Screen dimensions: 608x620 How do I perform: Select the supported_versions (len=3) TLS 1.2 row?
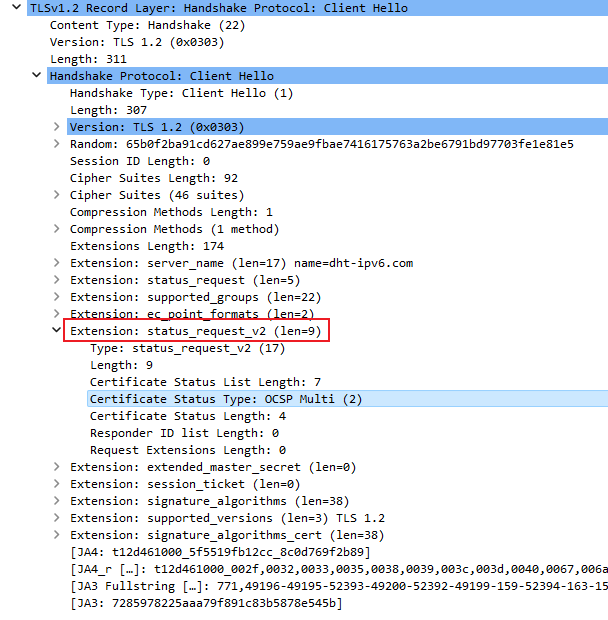coord(227,518)
